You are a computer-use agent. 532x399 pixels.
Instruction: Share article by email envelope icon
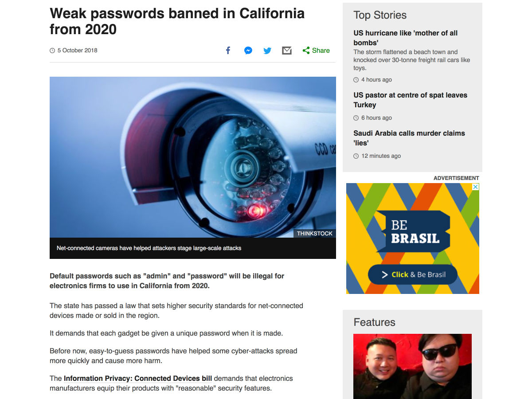(x=287, y=51)
